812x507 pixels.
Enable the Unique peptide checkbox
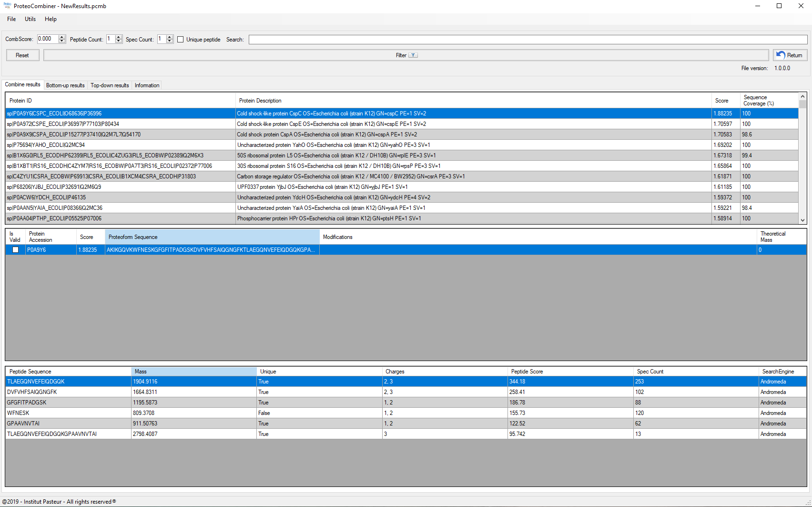pos(181,40)
